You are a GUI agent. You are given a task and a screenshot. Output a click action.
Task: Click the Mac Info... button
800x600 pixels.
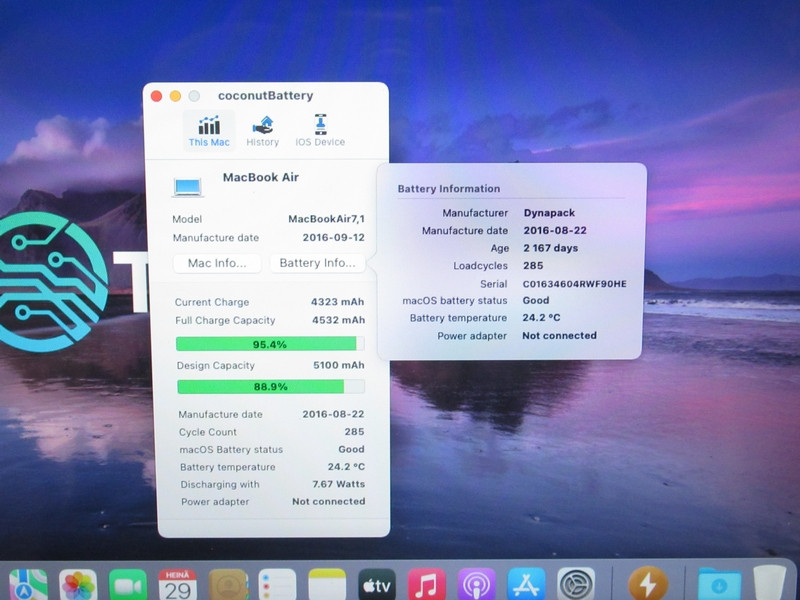(217, 263)
